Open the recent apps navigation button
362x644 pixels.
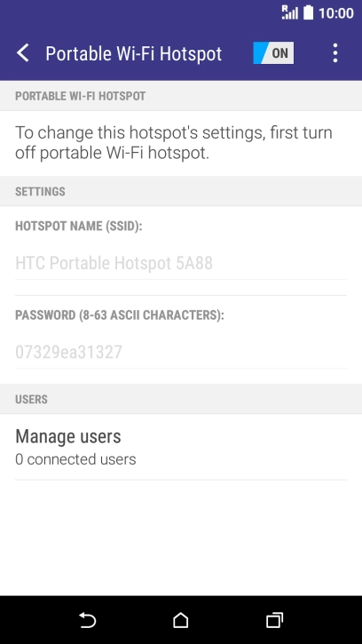(274, 620)
